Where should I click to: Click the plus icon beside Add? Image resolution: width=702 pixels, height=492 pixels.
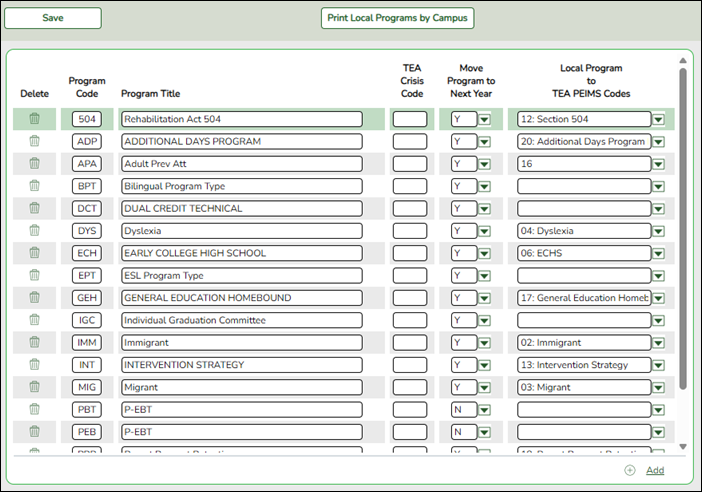629,470
